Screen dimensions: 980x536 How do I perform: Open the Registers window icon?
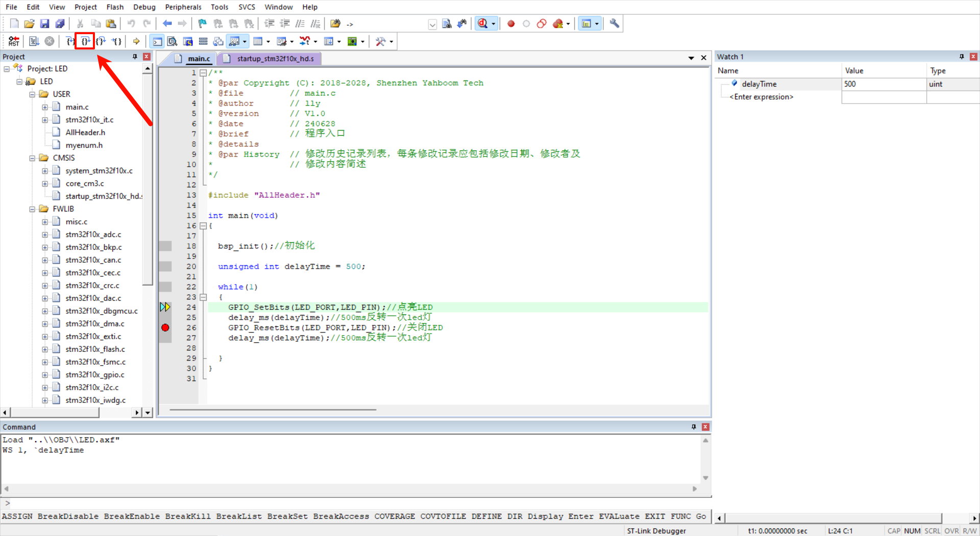203,41
